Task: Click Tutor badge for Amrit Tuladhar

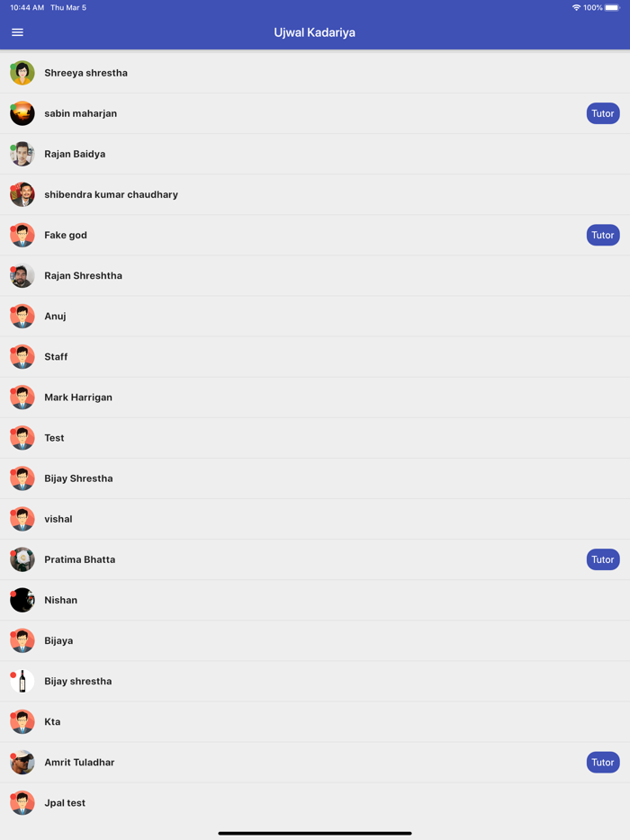Action: (603, 763)
